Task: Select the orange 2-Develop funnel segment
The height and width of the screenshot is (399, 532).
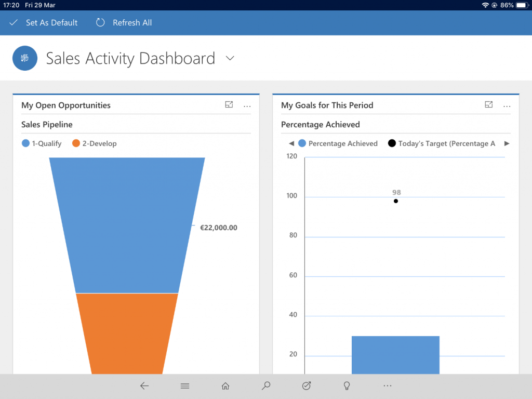Action: pyautogui.click(x=127, y=332)
